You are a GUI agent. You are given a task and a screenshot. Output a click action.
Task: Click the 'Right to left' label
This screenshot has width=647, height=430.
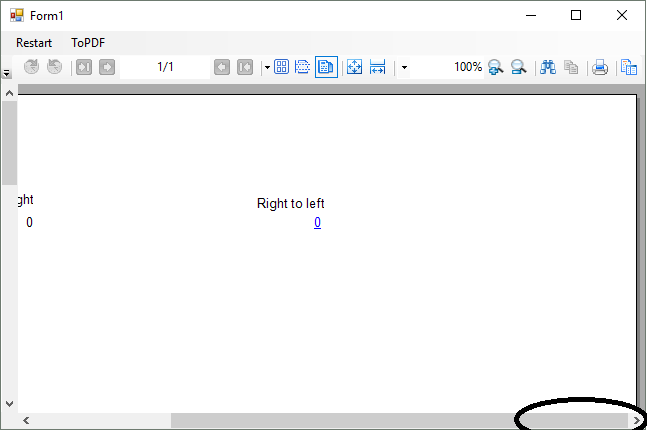(x=290, y=203)
